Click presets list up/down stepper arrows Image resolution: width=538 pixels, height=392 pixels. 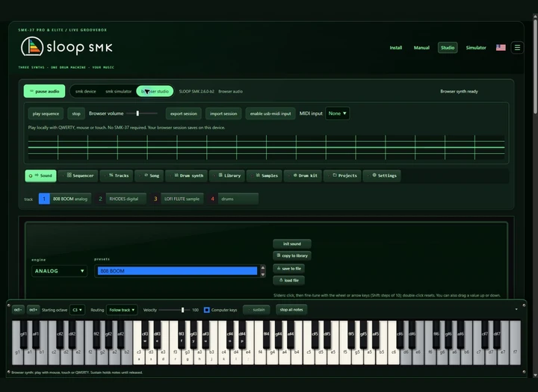pyautogui.click(x=263, y=271)
